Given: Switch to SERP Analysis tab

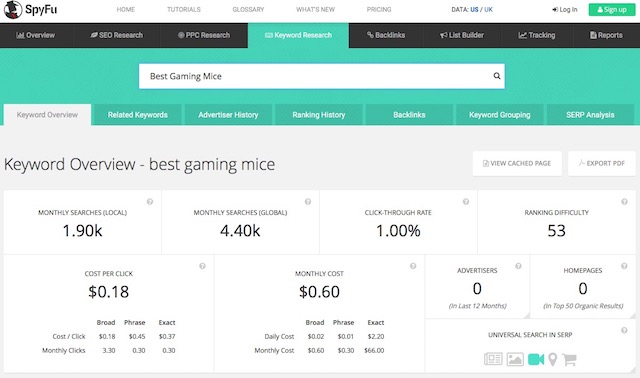Looking at the screenshot, I should (590, 115).
